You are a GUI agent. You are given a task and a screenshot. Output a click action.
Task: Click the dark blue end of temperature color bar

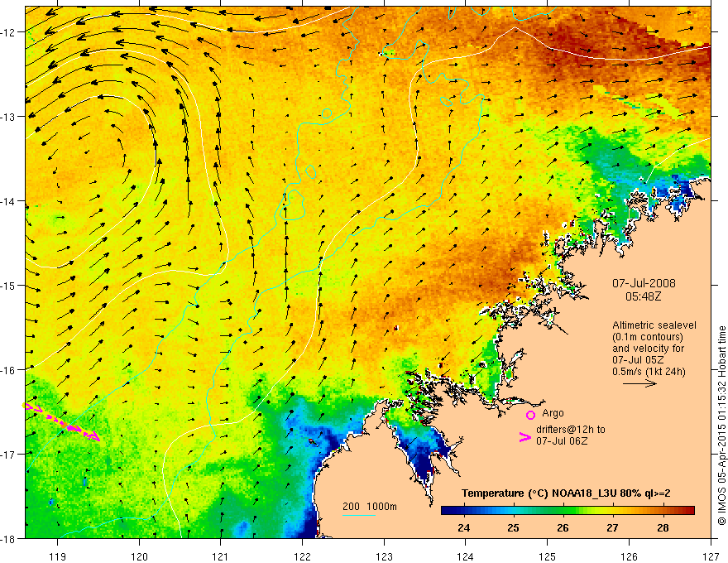click(x=447, y=511)
